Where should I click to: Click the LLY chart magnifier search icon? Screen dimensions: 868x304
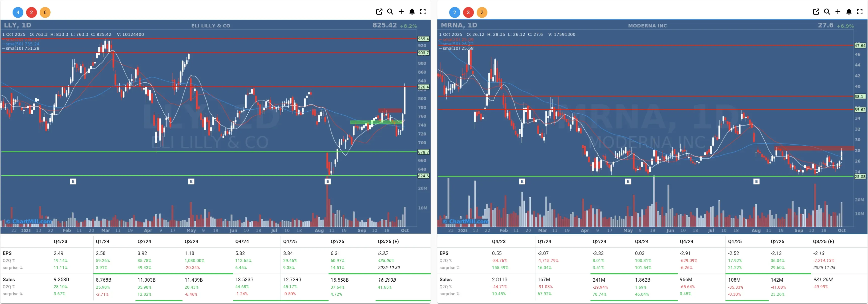tap(390, 12)
